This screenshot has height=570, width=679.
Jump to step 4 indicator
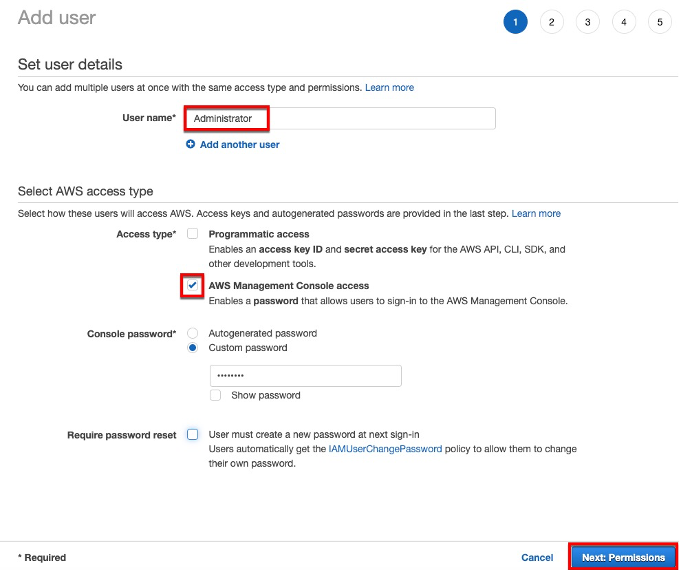[x=623, y=22]
